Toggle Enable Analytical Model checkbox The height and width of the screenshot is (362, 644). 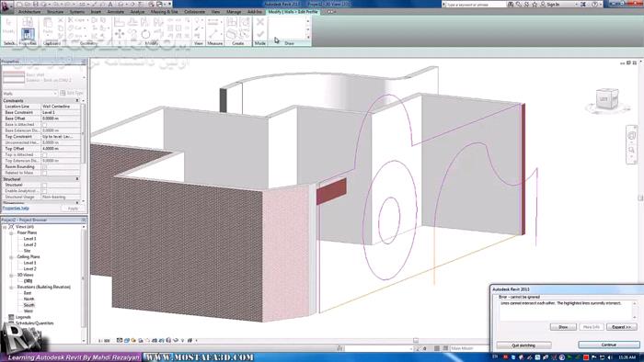tap(44, 191)
